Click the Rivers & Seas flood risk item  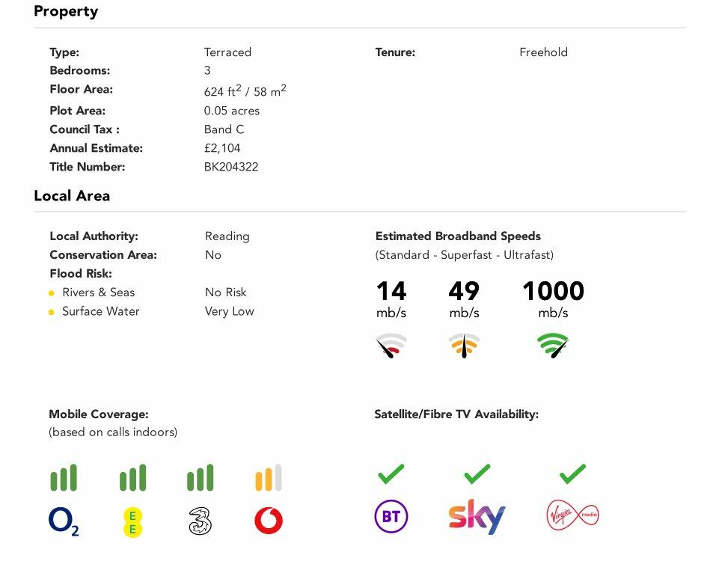[x=98, y=293]
